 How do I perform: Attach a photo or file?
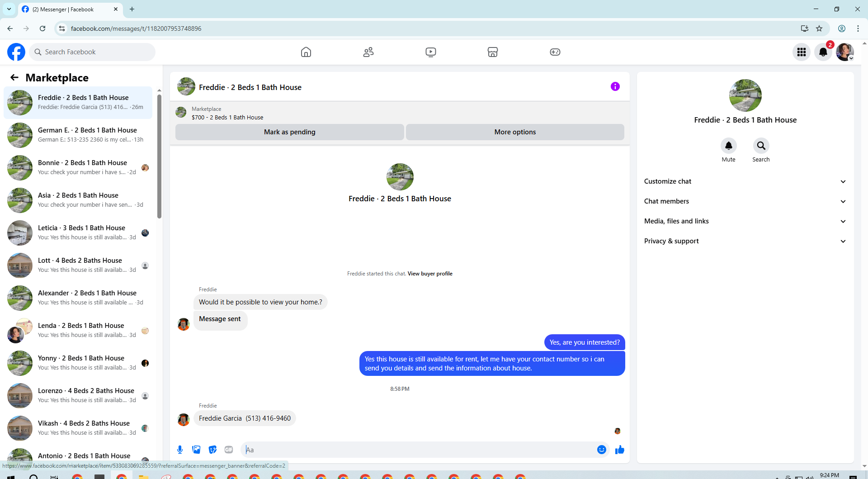pyautogui.click(x=196, y=450)
